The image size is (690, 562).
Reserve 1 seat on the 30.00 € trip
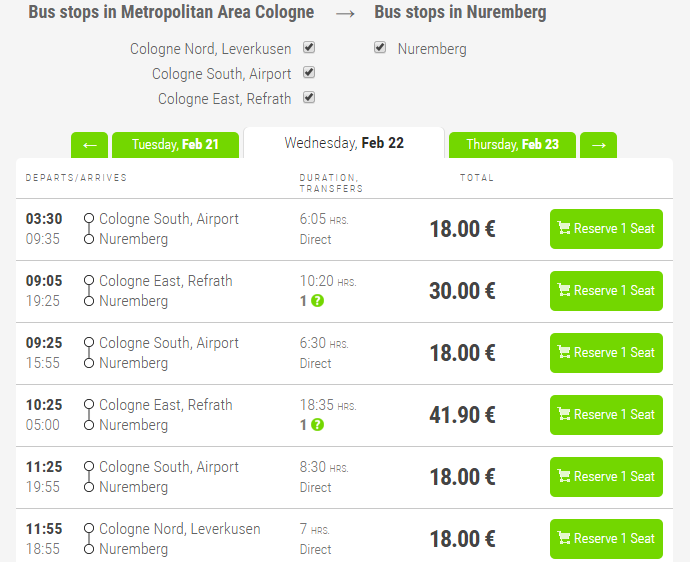pos(606,291)
